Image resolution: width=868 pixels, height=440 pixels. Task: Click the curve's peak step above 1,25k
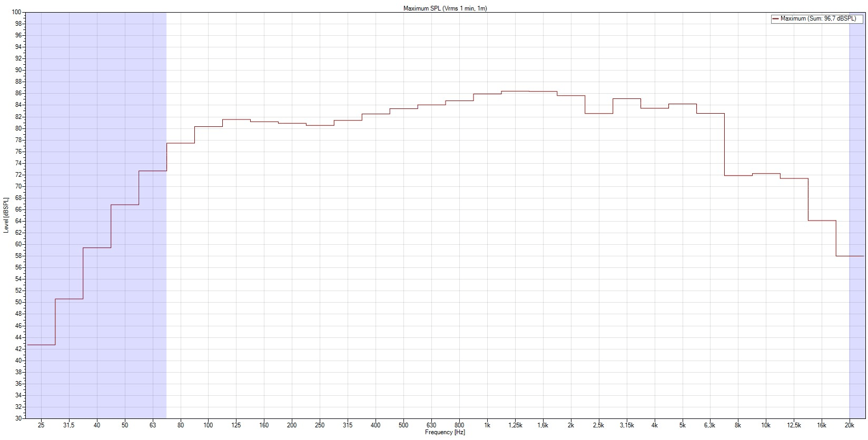tap(515, 92)
